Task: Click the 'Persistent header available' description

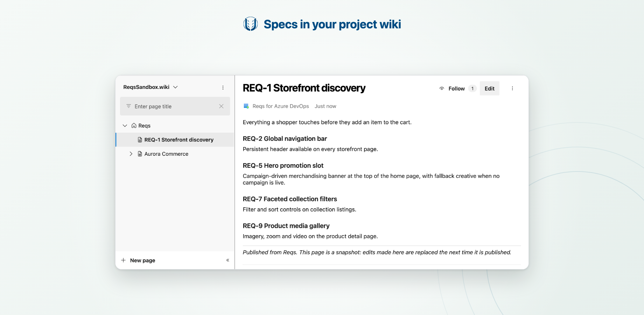Action: pyautogui.click(x=310, y=149)
